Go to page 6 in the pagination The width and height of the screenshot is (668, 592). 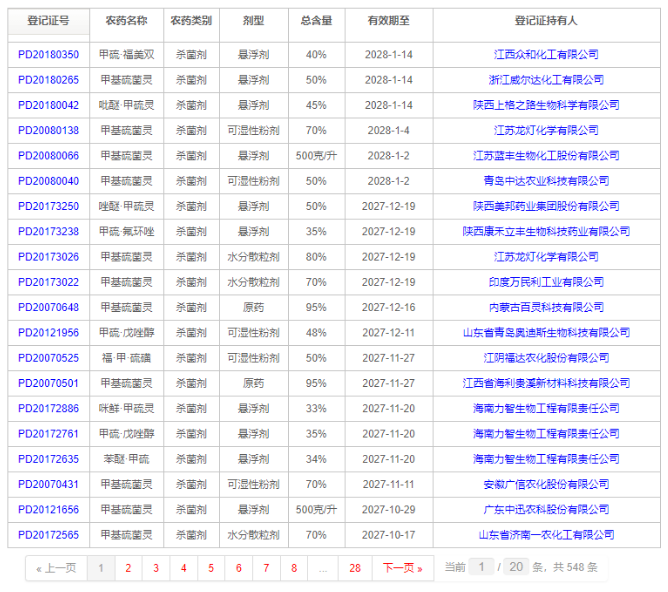[x=239, y=568]
